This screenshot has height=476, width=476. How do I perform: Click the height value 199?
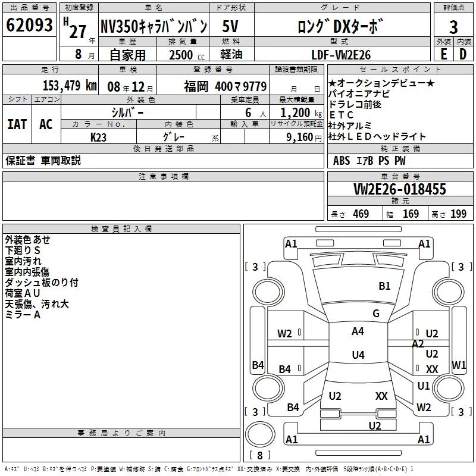point(458,214)
